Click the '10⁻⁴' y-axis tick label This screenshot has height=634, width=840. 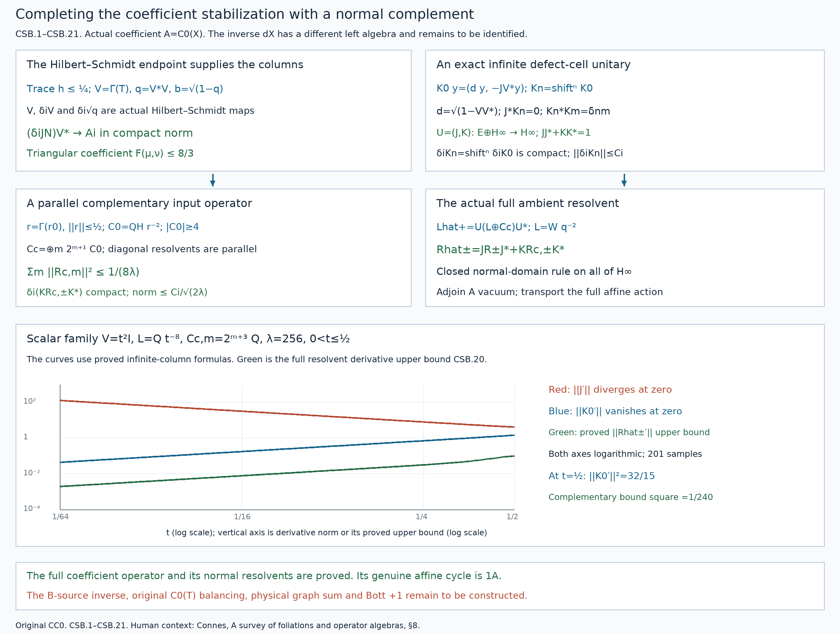(32, 508)
